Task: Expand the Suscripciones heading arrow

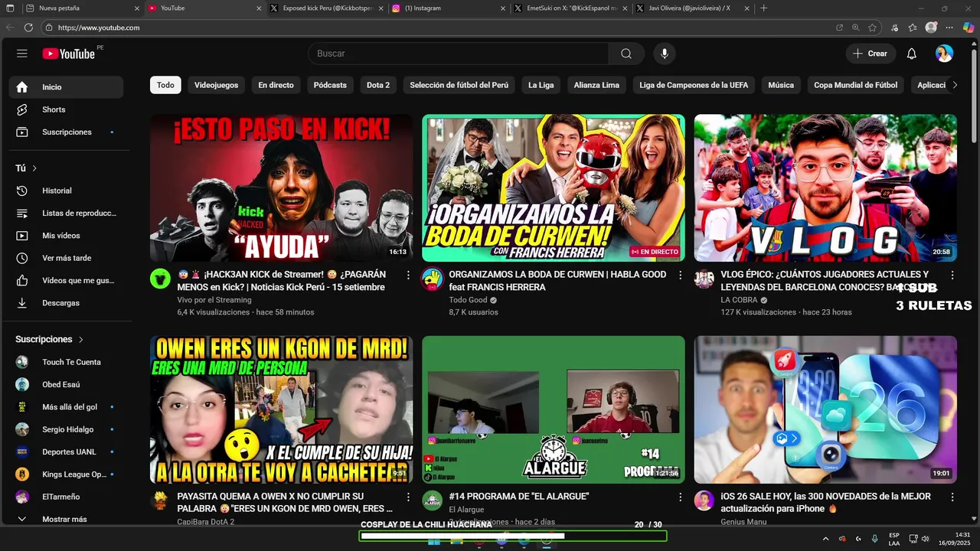Action: click(x=80, y=339)
